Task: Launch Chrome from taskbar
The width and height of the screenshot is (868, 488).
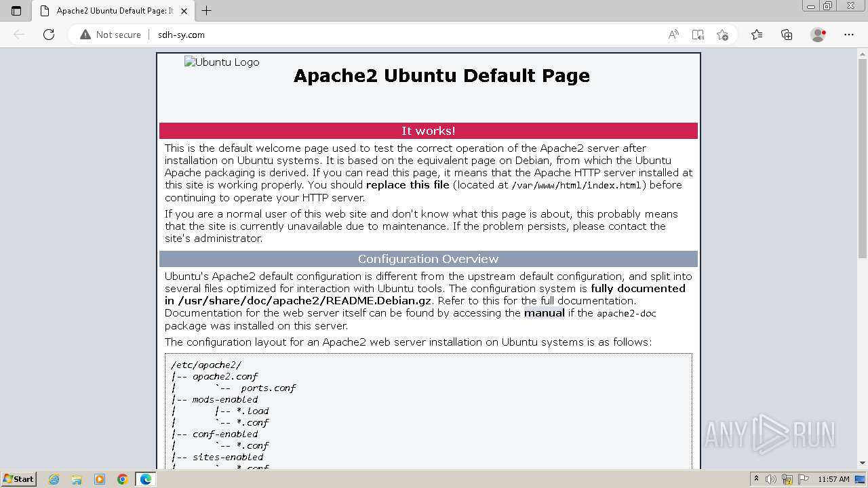Action: coord(122,479)
